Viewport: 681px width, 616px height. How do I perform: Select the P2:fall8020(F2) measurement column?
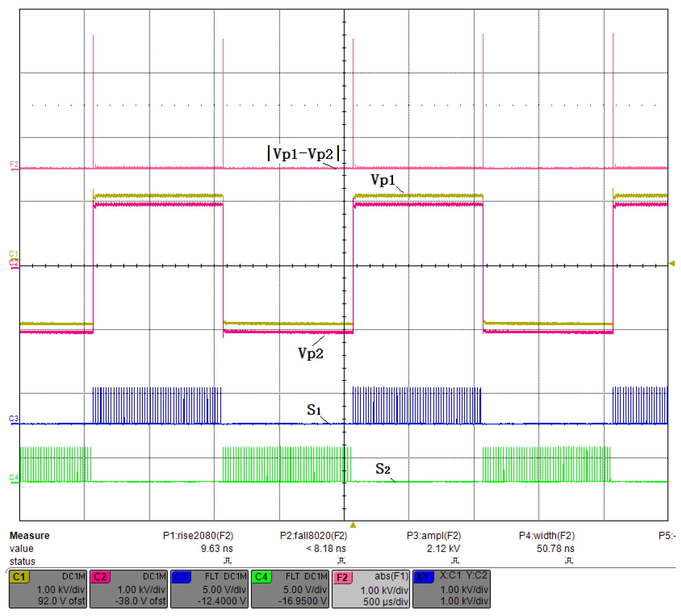coord(313,536)
